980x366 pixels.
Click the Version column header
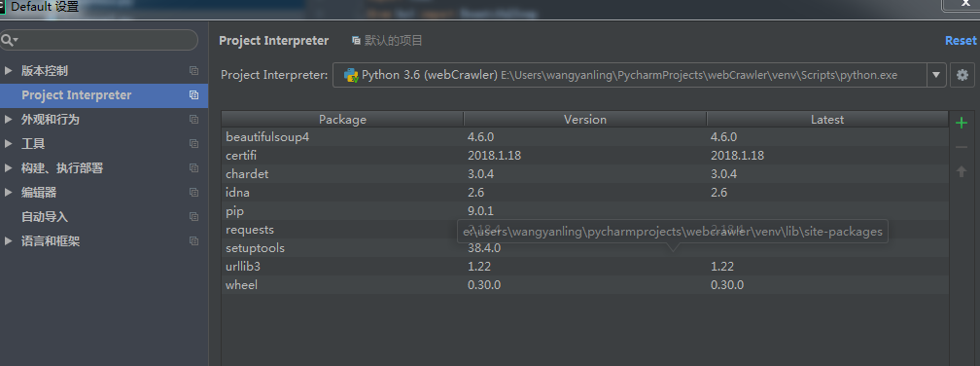pos(585,120)
